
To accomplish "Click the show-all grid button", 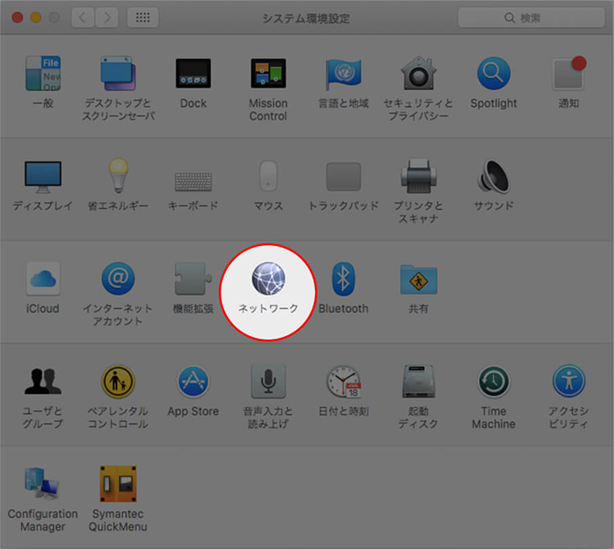I will coord(143,18).
